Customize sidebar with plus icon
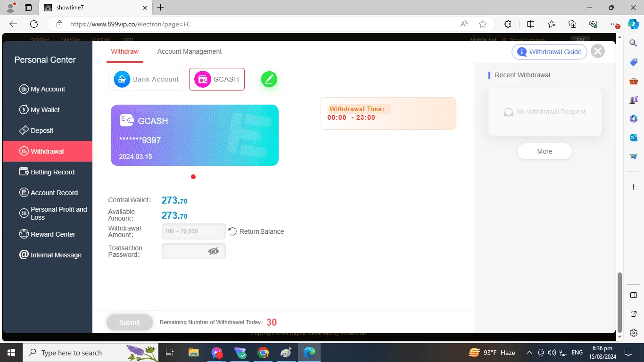Image resolution: width=644 pixels, height=362 pixels. click(634, 187)
